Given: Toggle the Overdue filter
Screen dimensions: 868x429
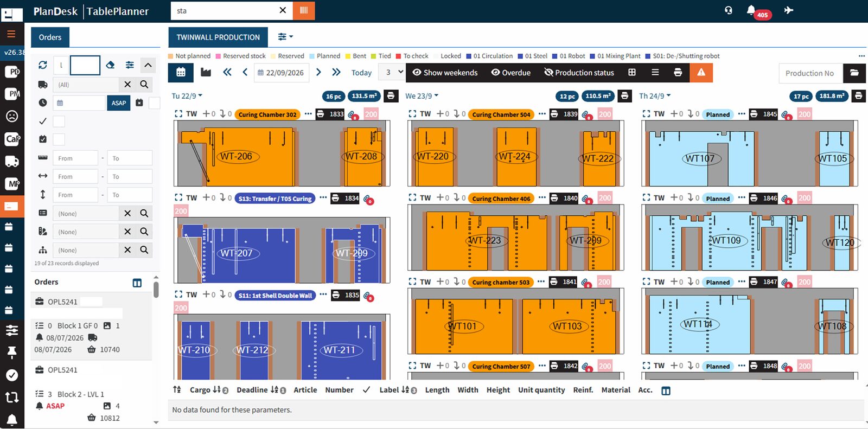Looking at the screenshot, I should pyautogui.click(x=511, y=73).
